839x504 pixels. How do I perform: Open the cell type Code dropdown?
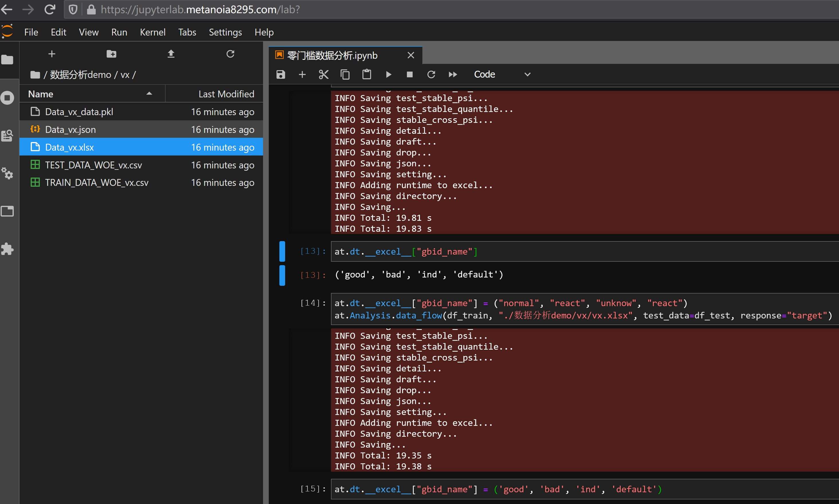coord(501,74)
